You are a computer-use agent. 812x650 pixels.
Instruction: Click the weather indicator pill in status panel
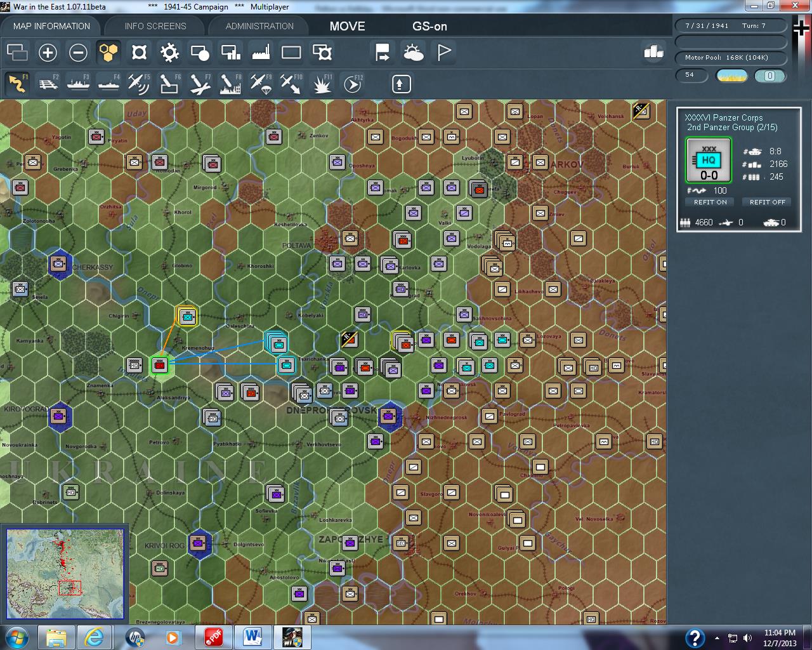pyautogui.click(x=732, y=76)
